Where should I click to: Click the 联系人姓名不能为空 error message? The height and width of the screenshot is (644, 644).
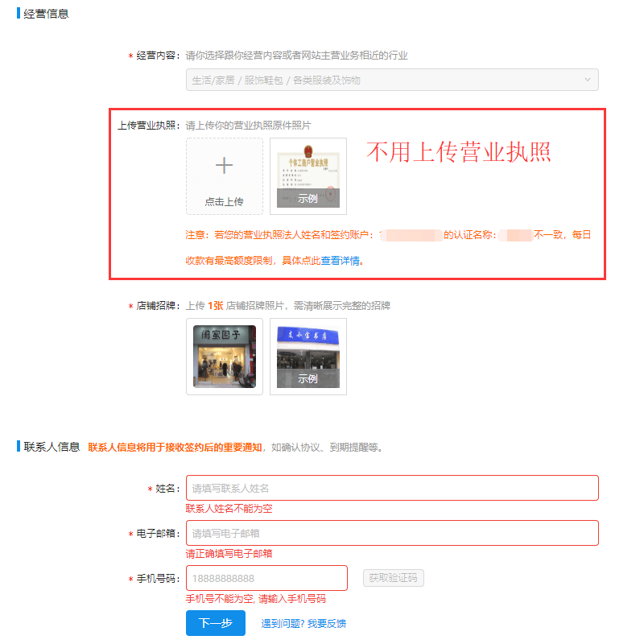234,509
